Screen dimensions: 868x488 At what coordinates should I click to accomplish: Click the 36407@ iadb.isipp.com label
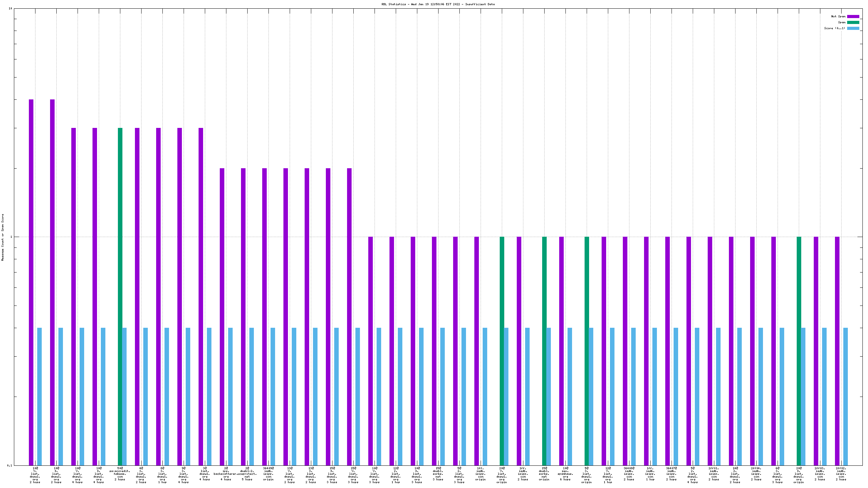(671, 474)
